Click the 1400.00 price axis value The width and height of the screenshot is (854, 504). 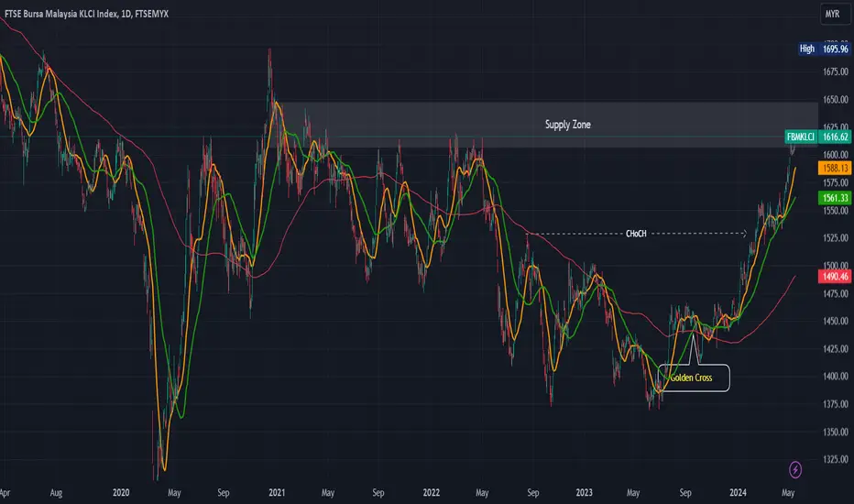[x=836, y=377]
